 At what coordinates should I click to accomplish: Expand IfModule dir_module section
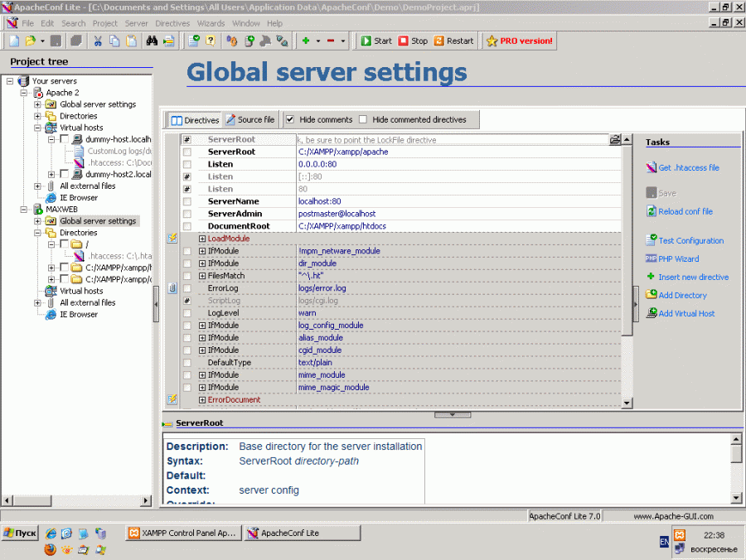click(x=202, y=263)
